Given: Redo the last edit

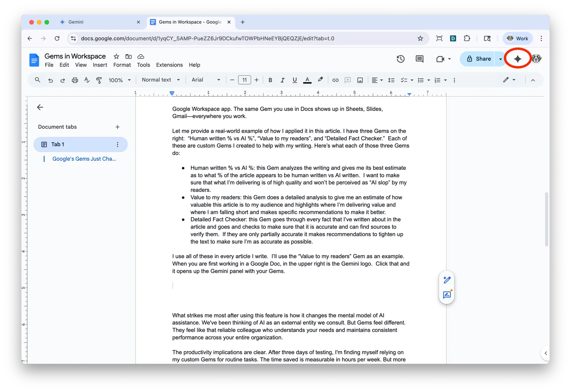Looking at the screenshot, I should pyautogui.click(x=62, y=80).
